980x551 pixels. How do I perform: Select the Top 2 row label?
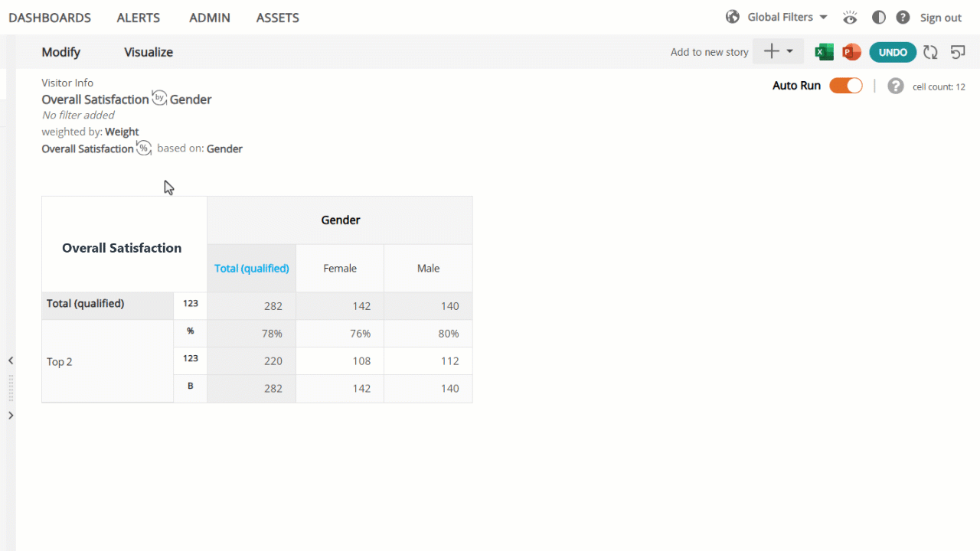click(x=108, y=361)
